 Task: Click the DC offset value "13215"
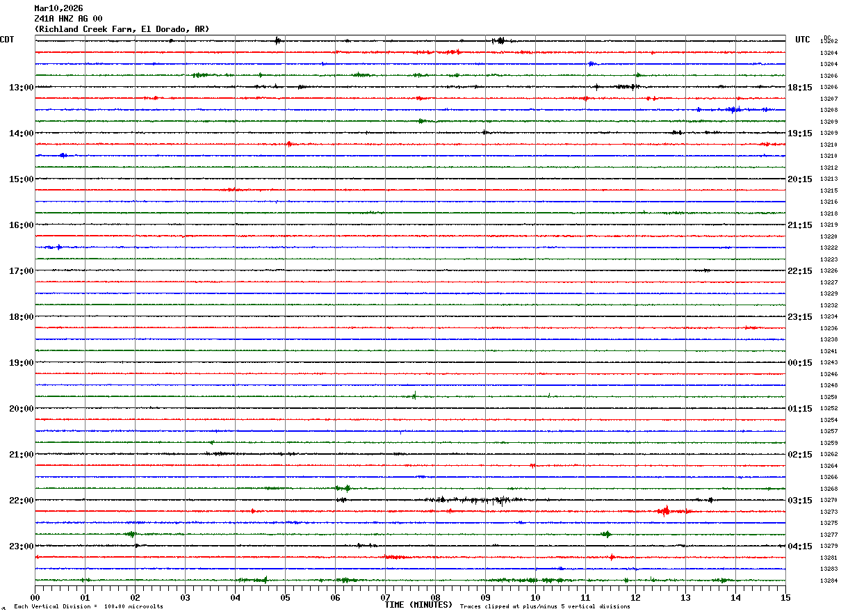828,191
